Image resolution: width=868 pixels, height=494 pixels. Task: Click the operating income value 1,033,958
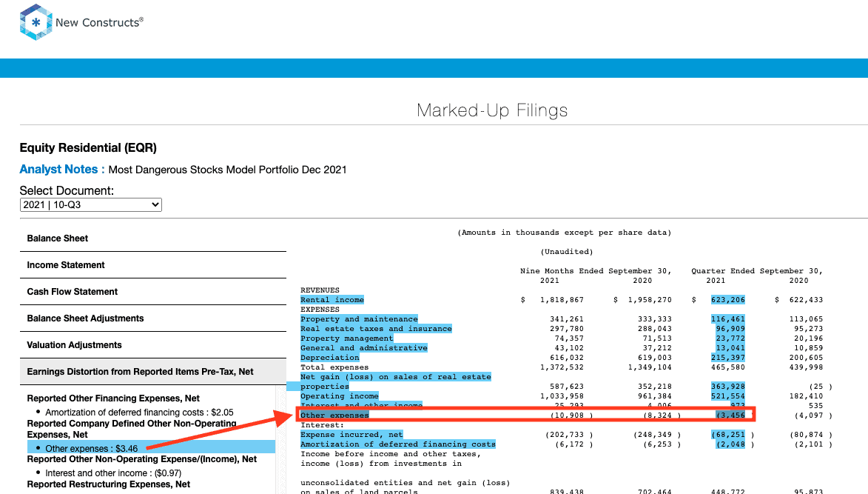[x=562, y=396]
